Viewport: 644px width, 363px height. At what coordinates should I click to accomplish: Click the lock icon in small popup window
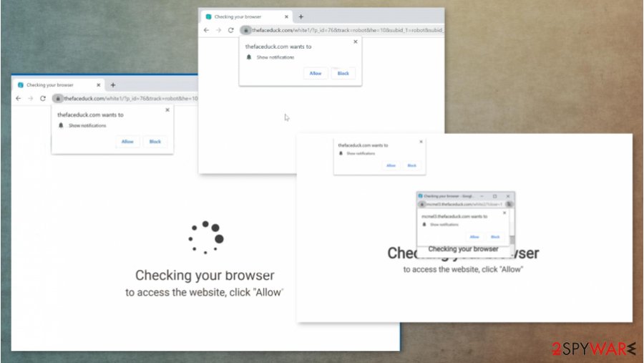coord(421,204)
